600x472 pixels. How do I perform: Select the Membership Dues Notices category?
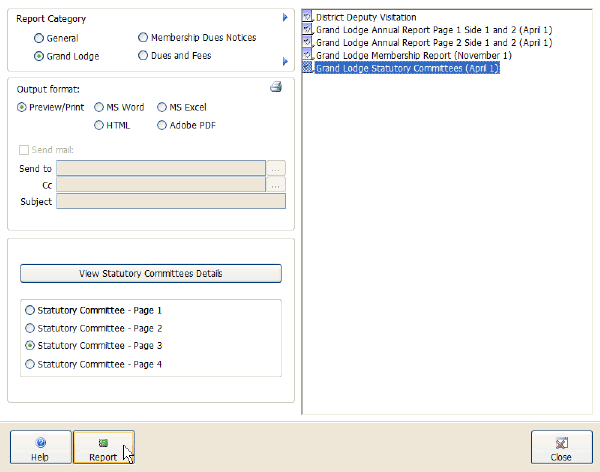point(143,38)
